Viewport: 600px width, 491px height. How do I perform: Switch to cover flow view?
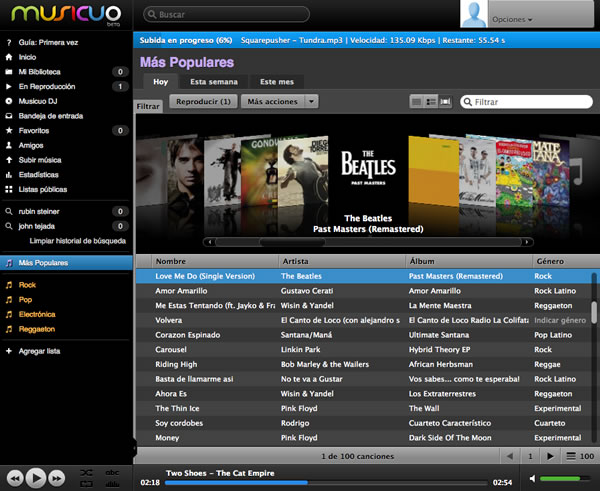445,102
